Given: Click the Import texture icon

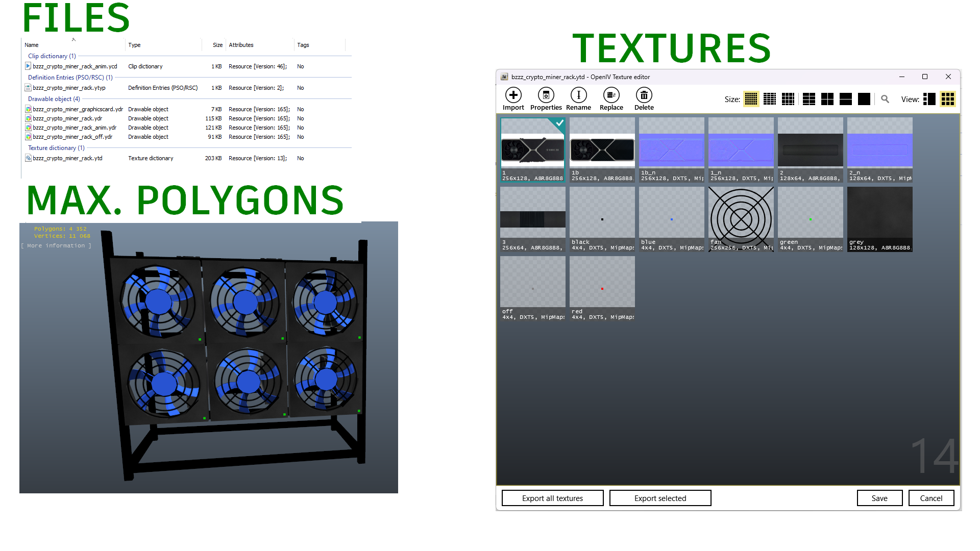Looking at the screenshot, I should [x=513, y=95].
